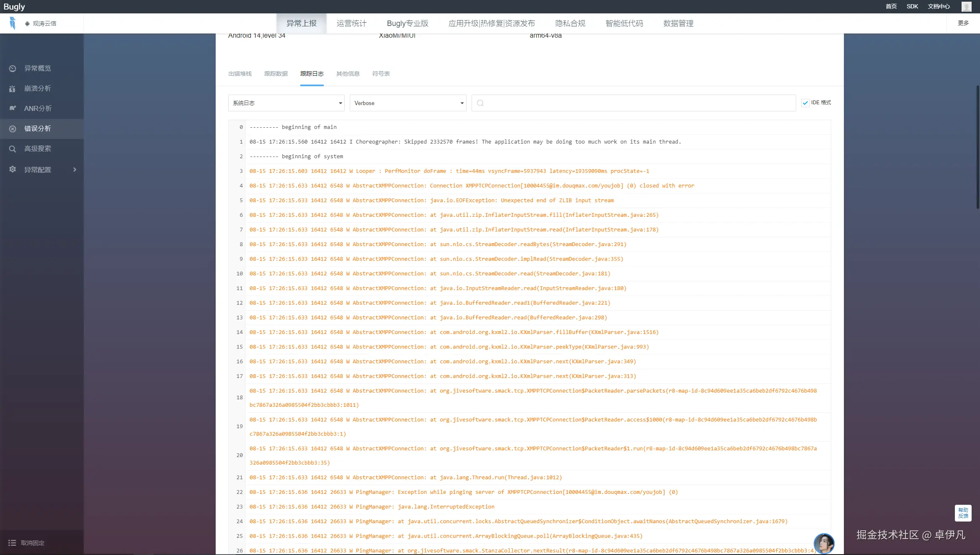The width and height of the screenshot is (980, 555).
Task: Select the 跟踪日志 tab
Action: [x=312, y=74]
